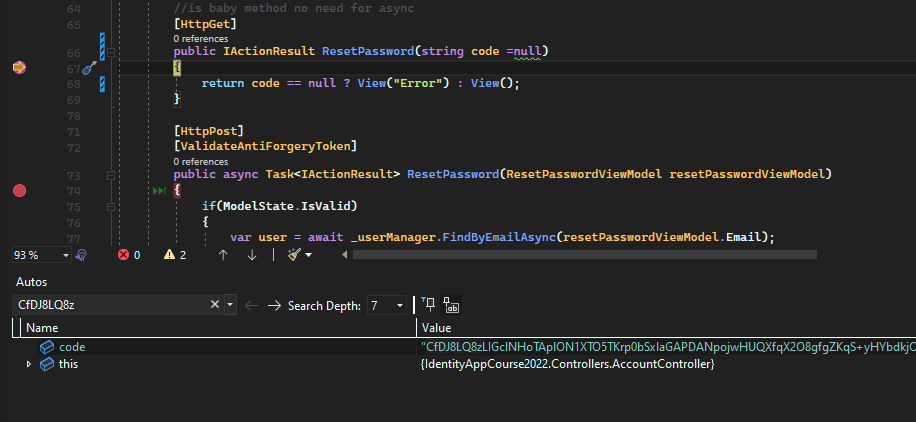Image resolution: width=916 pixels, height=422 pixels.
Task: Click 0 references CodeLens above line 73
Action: (201, 161)
